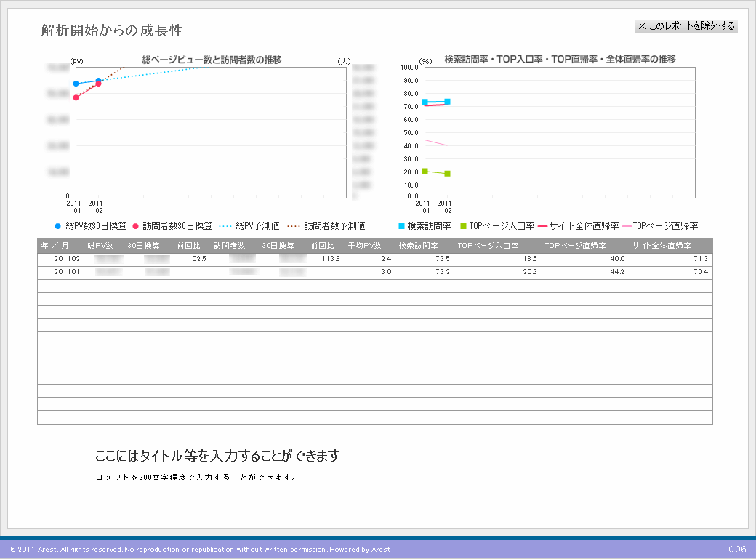
Task: Click the サイト全体直帰率 legend line
Action: pyautogui.click(x=542, y=226)
